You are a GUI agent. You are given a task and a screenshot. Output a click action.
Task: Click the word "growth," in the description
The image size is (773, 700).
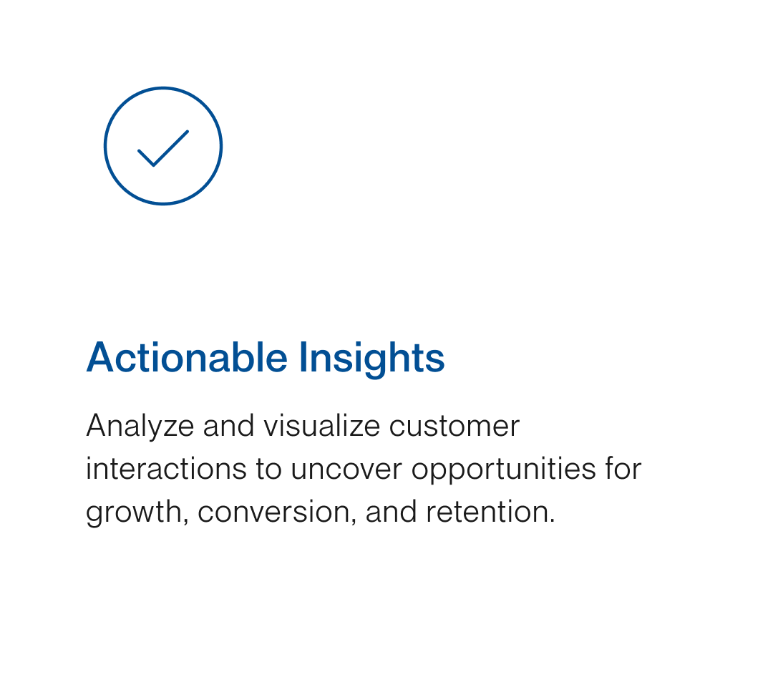pos(137,514)
